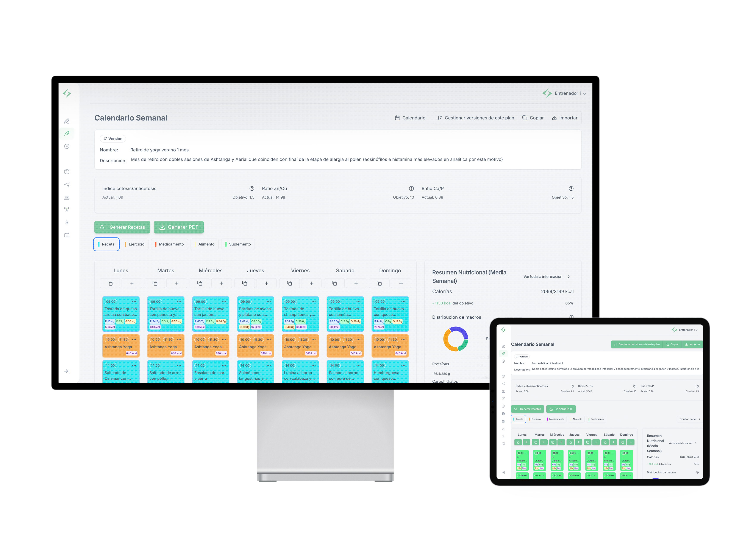The height and width of the screenshot is (534, 756).
Task: Open the cube box sidebar icon
Action: click(67, 172)
